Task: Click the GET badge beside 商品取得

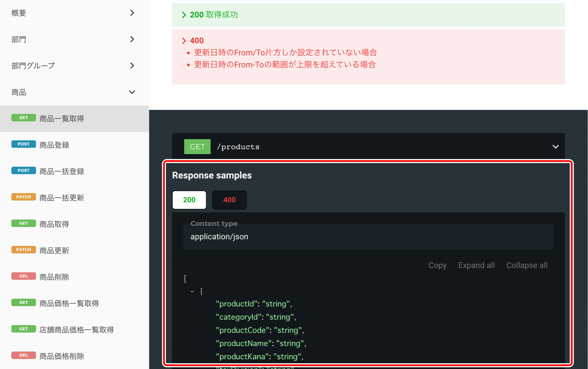Action: (24, 223)
